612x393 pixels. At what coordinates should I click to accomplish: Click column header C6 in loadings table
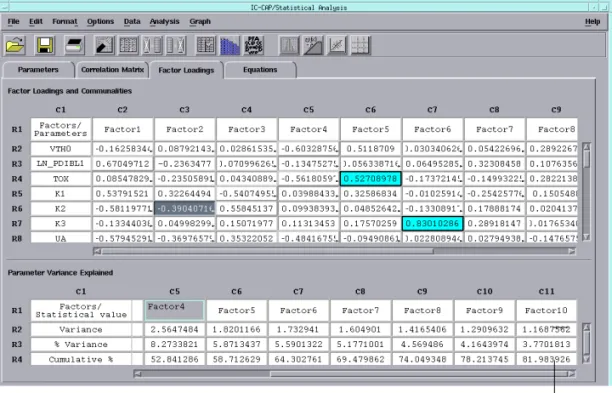[x=370, y=110]
